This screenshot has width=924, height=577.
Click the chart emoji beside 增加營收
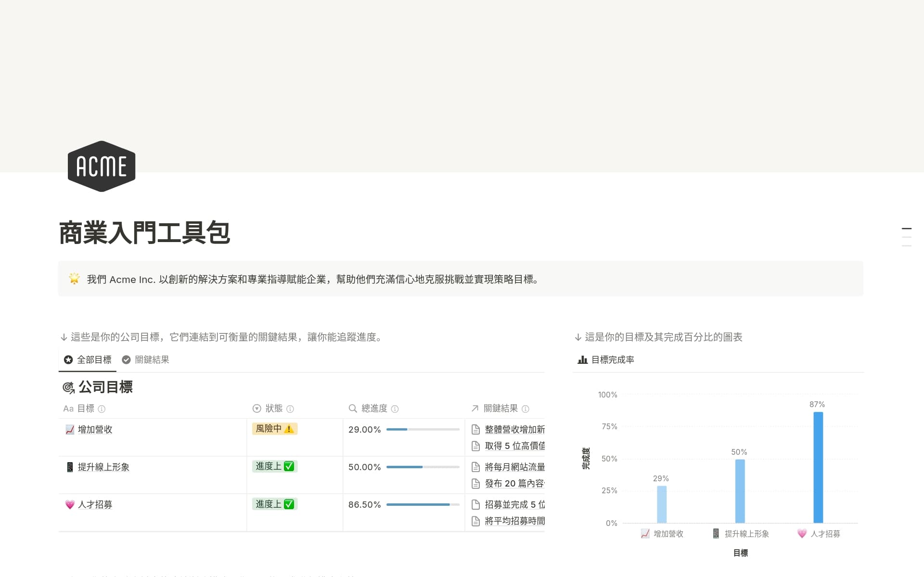(69, 429)
